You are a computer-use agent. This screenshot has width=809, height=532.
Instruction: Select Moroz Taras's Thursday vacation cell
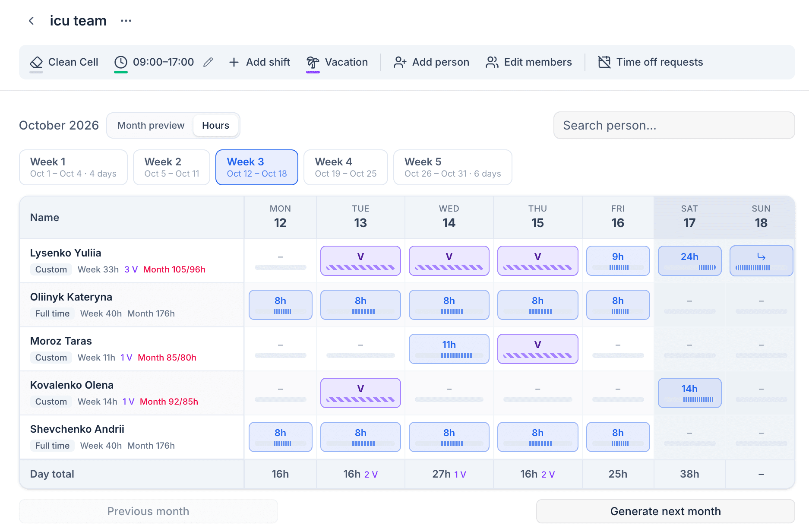tap(538, 349)
